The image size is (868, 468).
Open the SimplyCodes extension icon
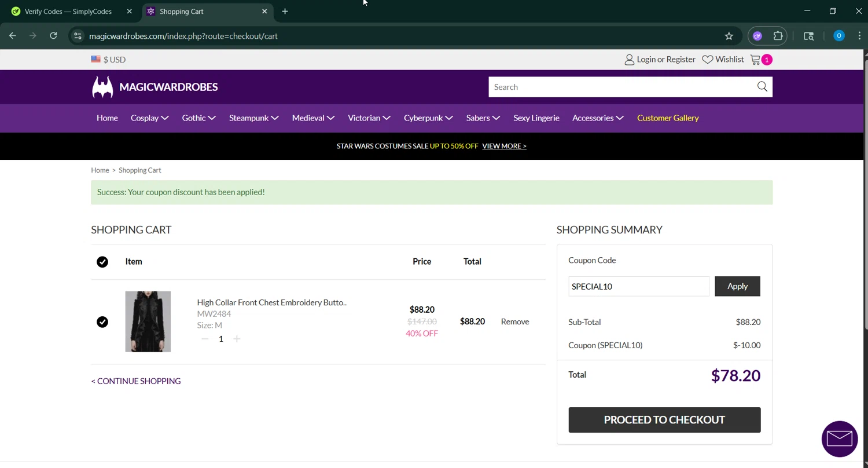757,36
